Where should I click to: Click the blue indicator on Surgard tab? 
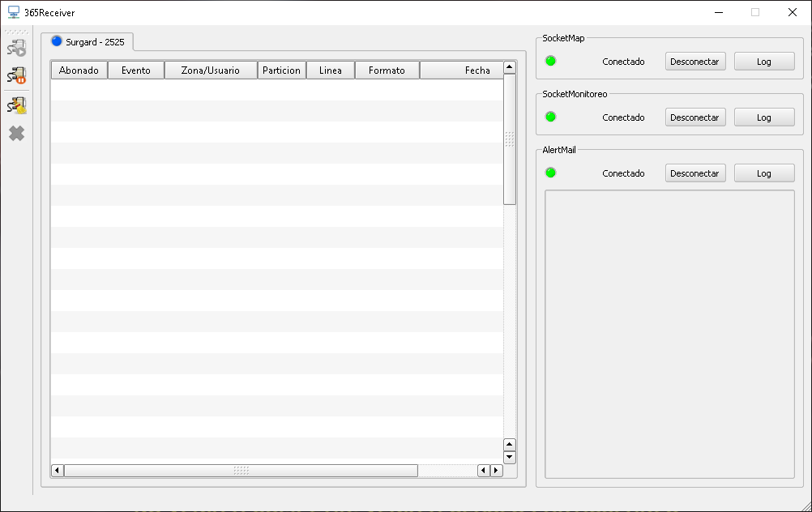55,41
